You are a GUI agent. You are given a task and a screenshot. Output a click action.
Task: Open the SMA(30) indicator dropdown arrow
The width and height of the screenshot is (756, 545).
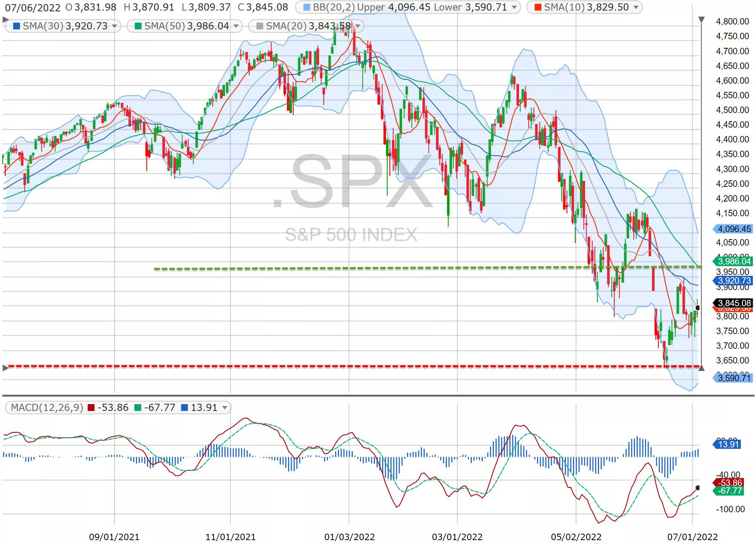[x=114, y=26]
